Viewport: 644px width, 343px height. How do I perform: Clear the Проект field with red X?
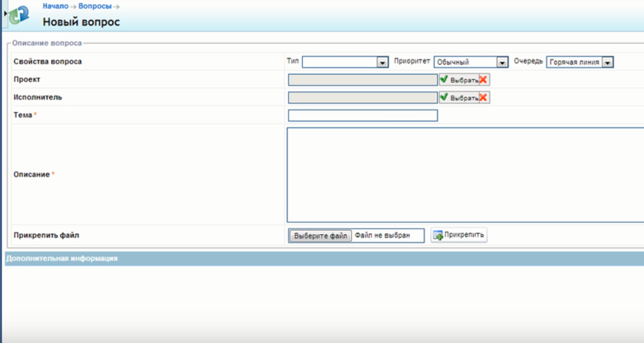click(483, 80)
